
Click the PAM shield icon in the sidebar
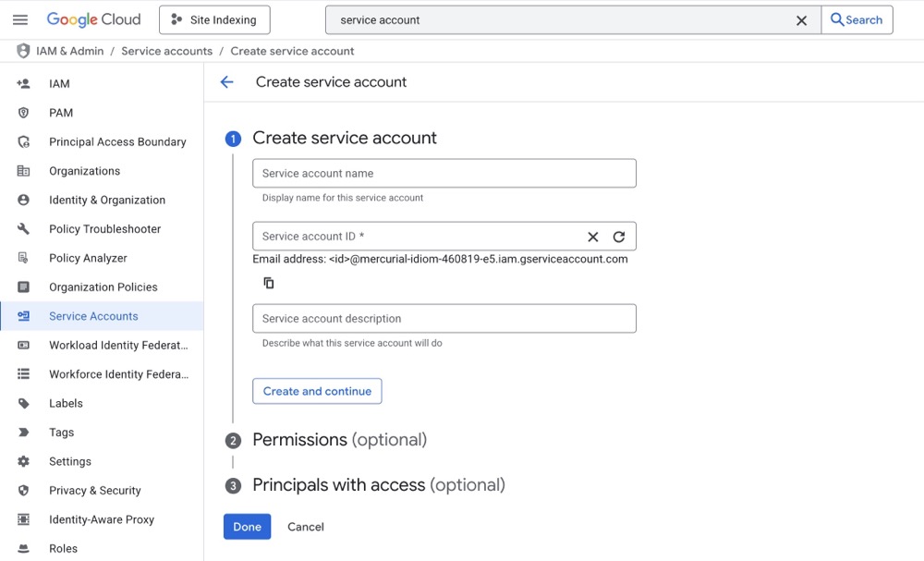tap(24, 113)
